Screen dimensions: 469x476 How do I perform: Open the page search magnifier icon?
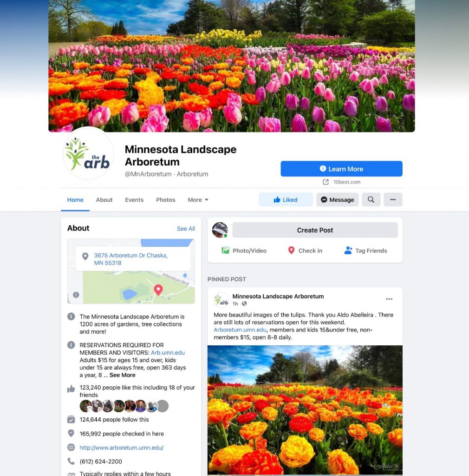(371, 199)
